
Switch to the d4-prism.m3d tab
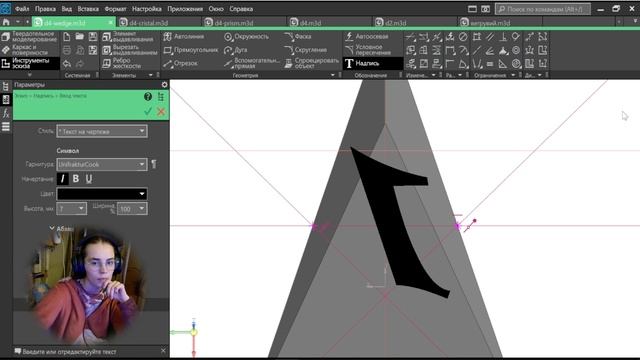coord(244,23)
